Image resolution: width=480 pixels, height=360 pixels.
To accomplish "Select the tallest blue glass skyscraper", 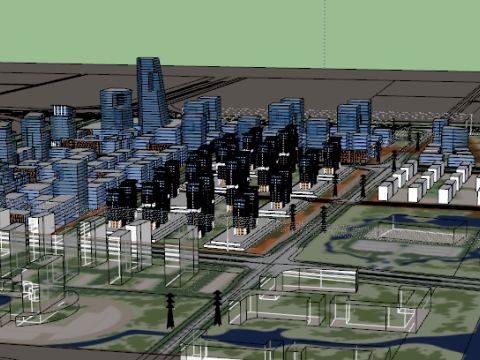I will 152,96.
